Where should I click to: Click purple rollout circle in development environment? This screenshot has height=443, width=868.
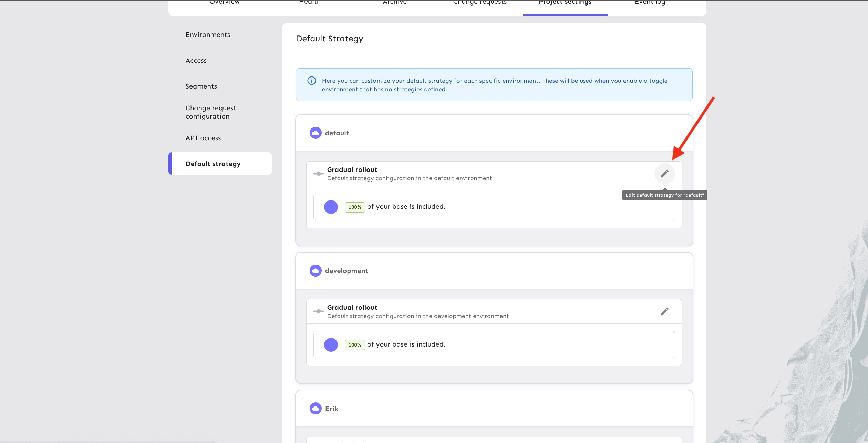click(x=331, y=345)
